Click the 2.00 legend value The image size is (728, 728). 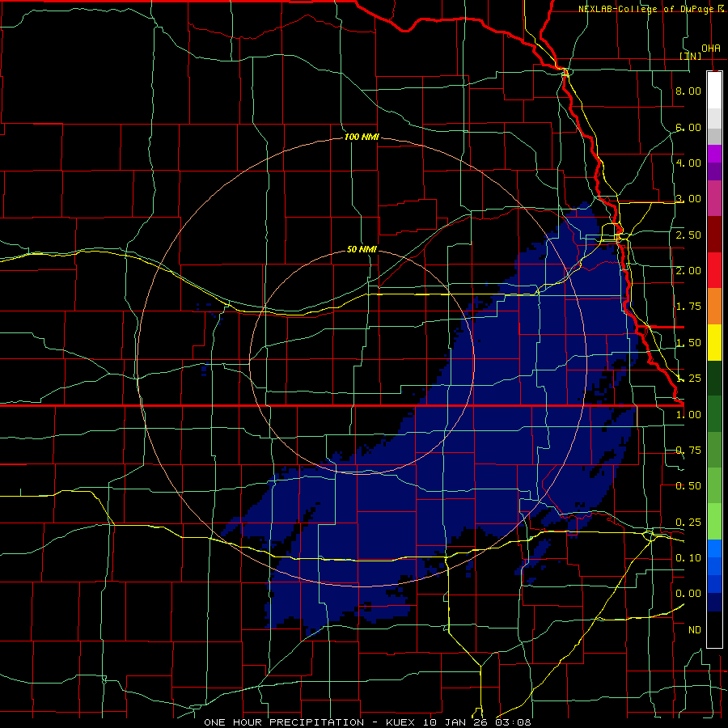pos(688,271)
